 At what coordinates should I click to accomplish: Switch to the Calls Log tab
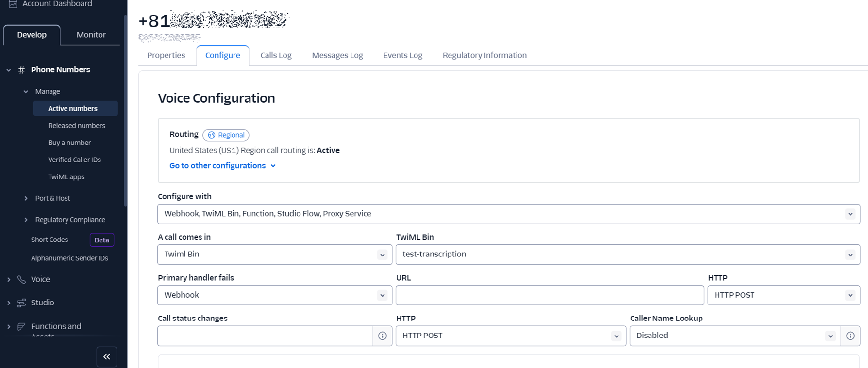point(276,55)
